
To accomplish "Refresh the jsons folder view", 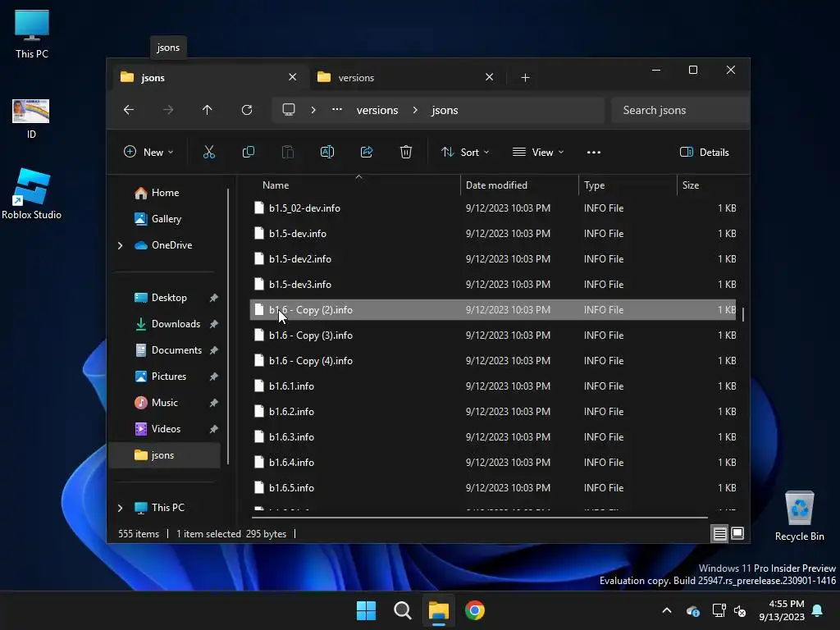I will 247,110.
